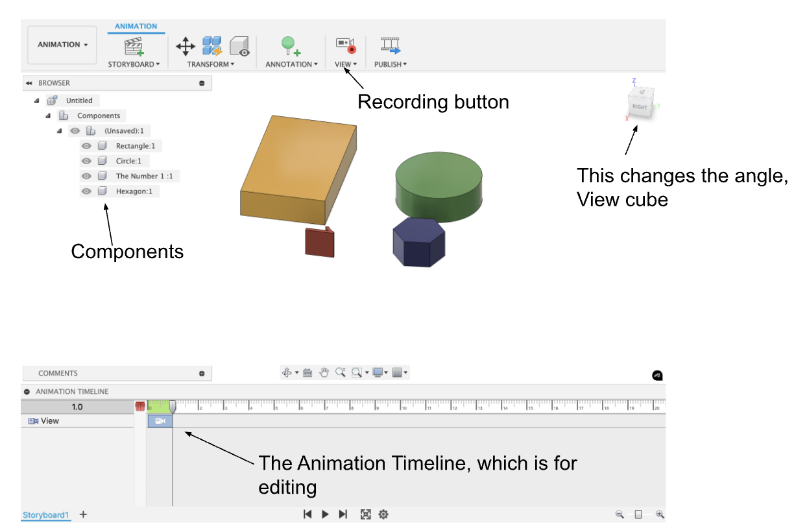Open the Zoom Window tool
Viewport: 807px width, 532px height.
coord(355,372)
